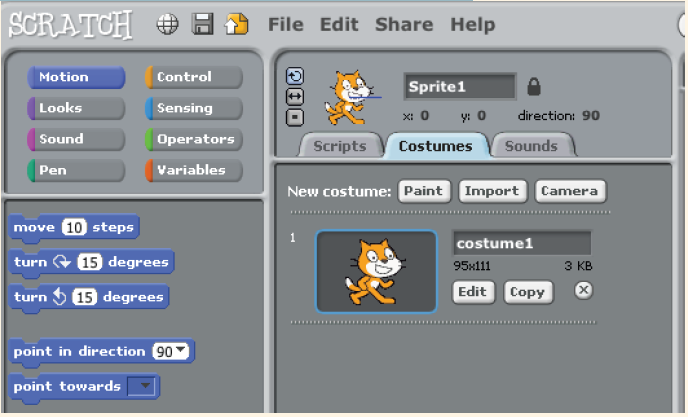The image size is (688, 417).
Task: Click Import to load a costume
Action: click(492, 191)
